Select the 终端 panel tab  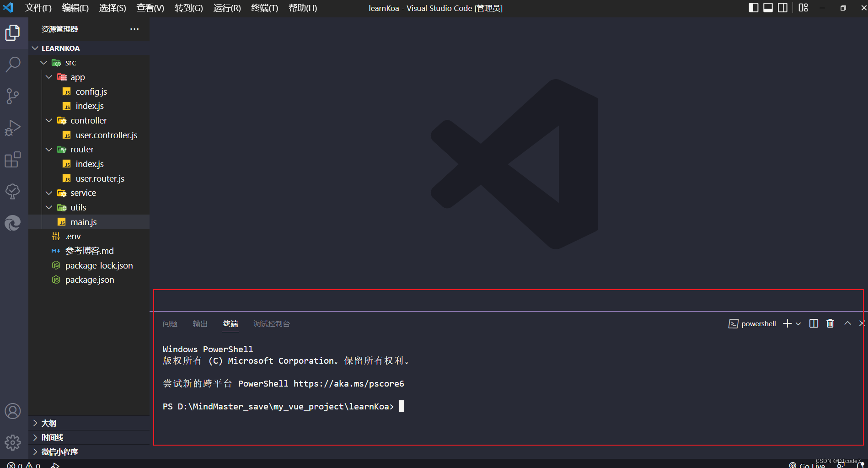tap(230, 323)
